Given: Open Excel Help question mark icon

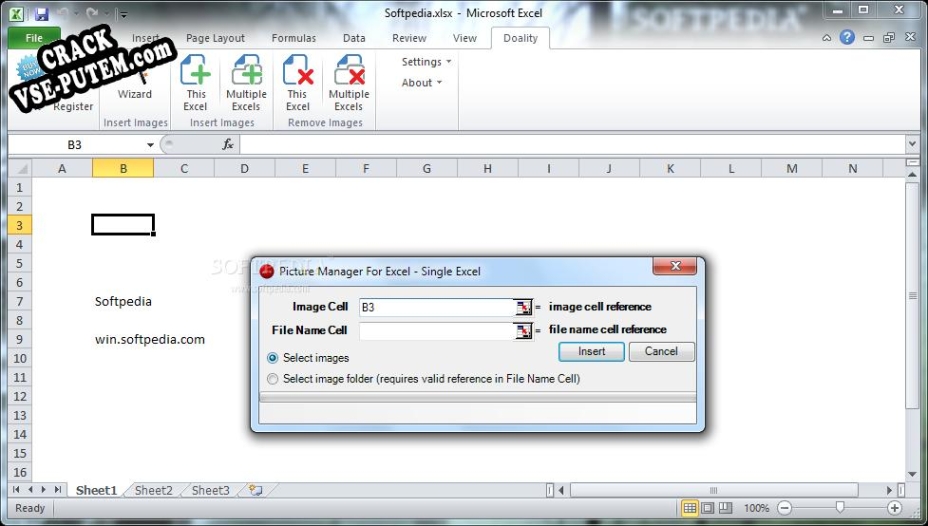Looking at the screenshot, I should [x=847, y=37].
